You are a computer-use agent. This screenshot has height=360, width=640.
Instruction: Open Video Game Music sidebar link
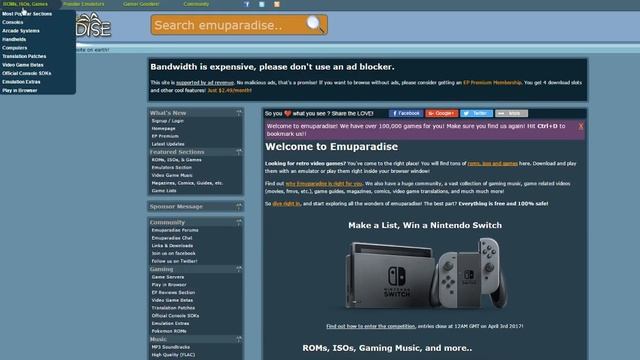click(x=172, y=176)
